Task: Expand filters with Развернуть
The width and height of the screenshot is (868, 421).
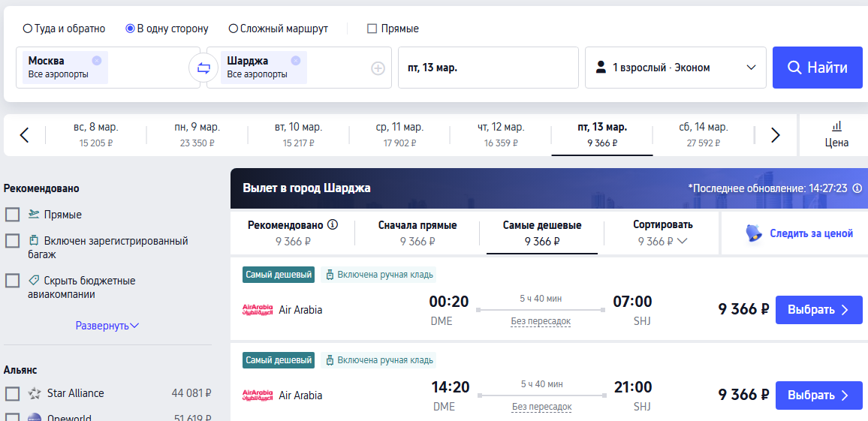Action: [x=107, y=326]
